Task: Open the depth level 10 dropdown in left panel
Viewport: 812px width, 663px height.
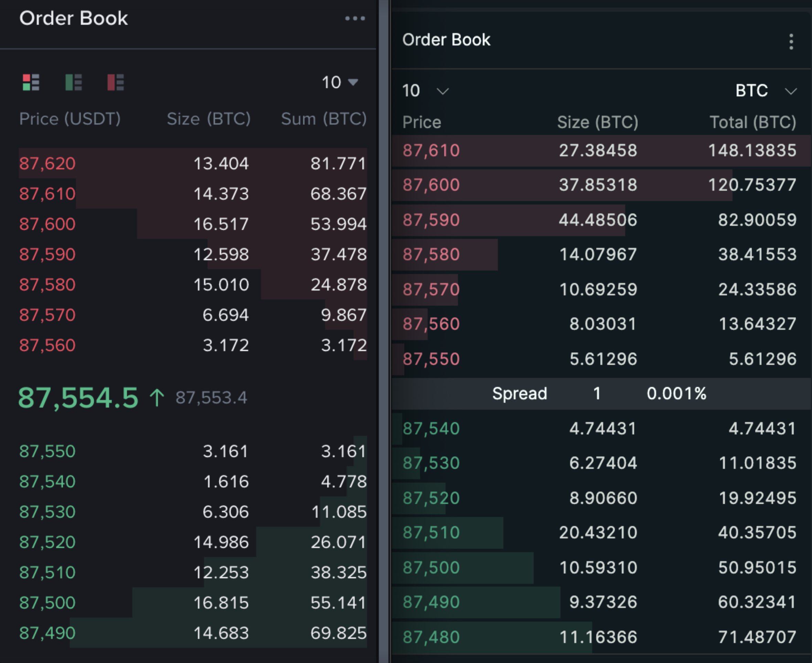Action: pyautogui.click(x=340, y=82)
